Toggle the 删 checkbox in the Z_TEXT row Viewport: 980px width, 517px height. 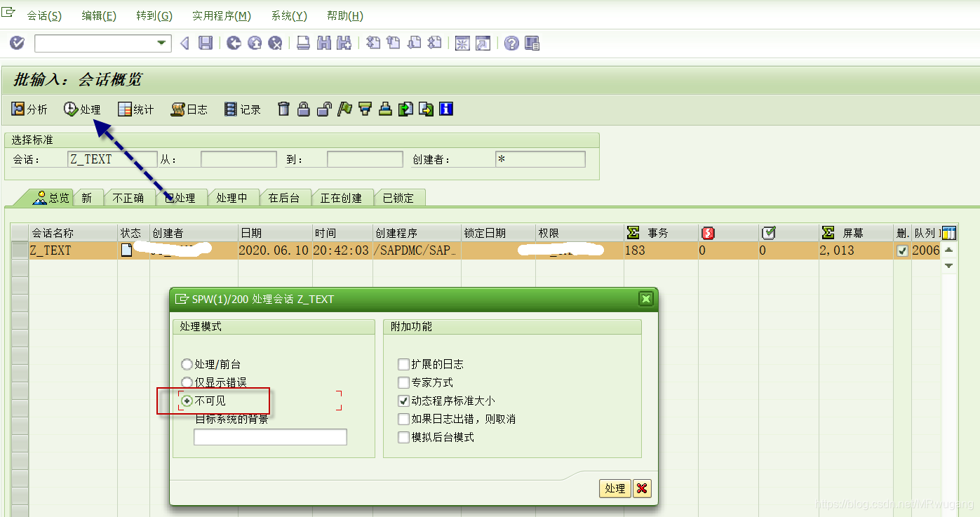point(903,250)
